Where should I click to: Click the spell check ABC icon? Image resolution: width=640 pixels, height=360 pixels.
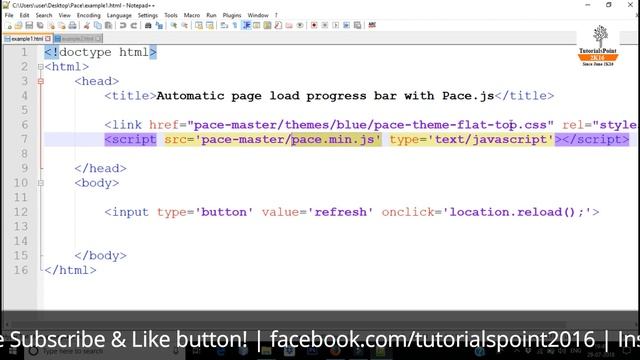pos(372,25)
